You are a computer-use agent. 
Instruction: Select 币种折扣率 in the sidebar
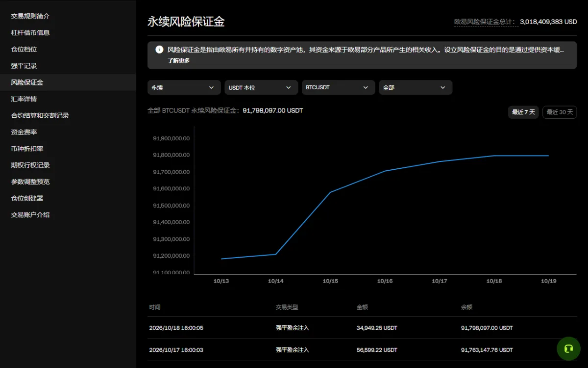click(27, 149)
